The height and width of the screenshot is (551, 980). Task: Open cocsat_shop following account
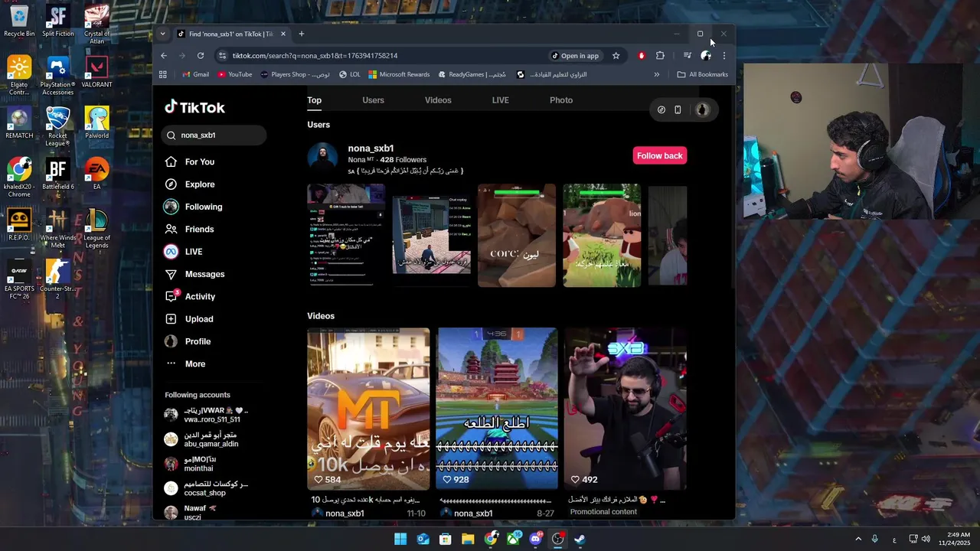(206, 488)
